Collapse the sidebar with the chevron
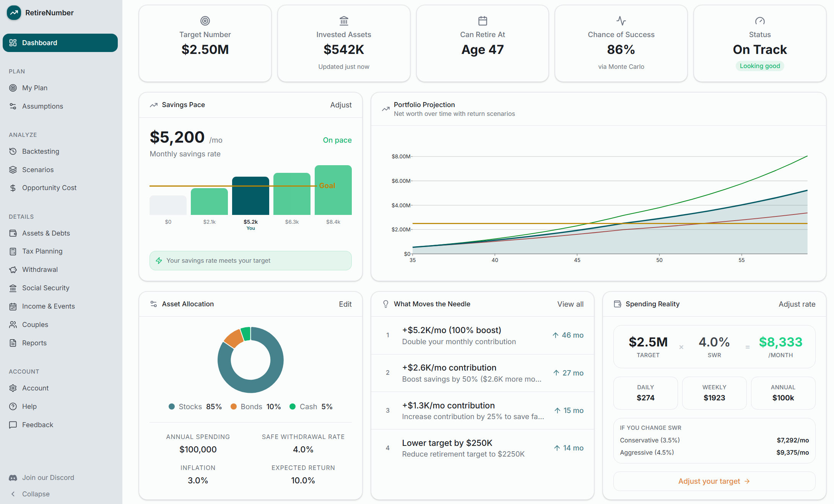 pos(13,494)
